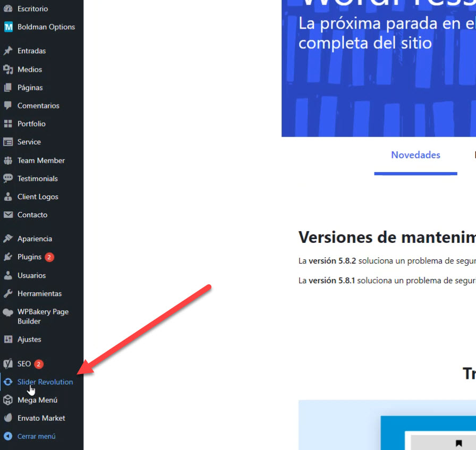Click the Yoast SEO icon
The height and width of the screenshot is (450, 476).
click(8, 363)
